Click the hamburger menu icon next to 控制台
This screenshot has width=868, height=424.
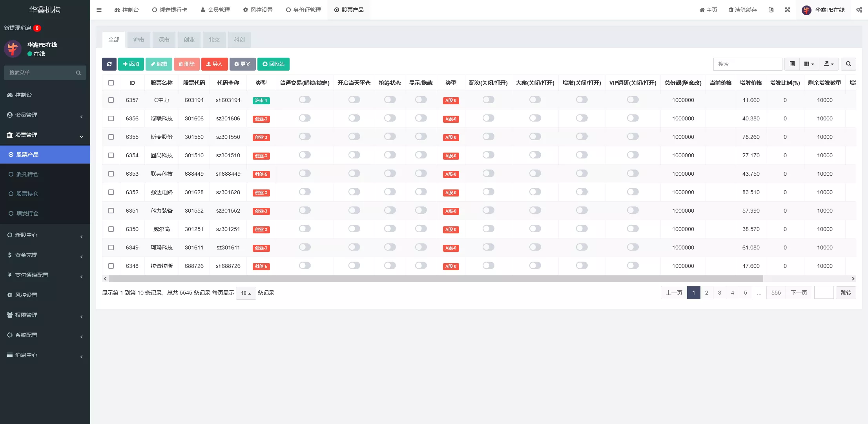click(x=99, y=10)
